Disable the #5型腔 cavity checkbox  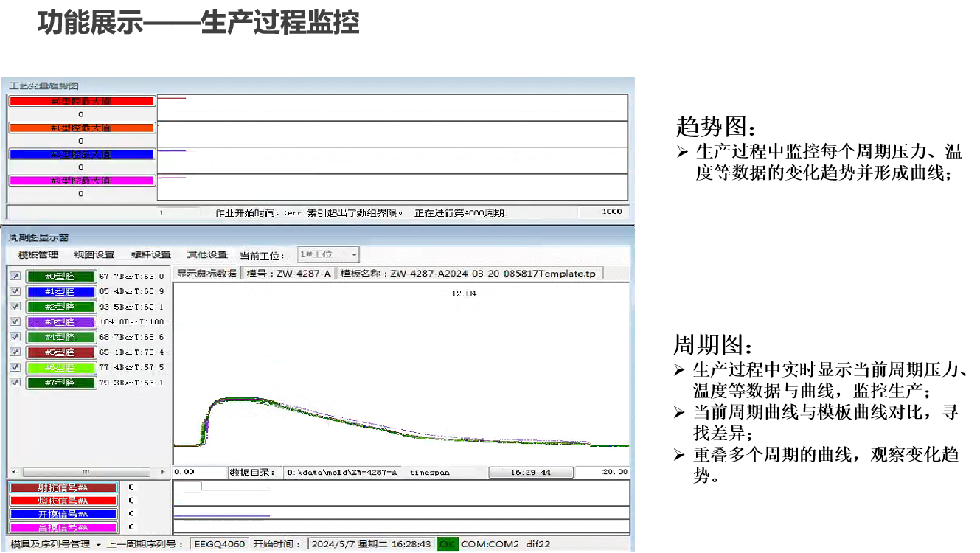pos(15,352)
